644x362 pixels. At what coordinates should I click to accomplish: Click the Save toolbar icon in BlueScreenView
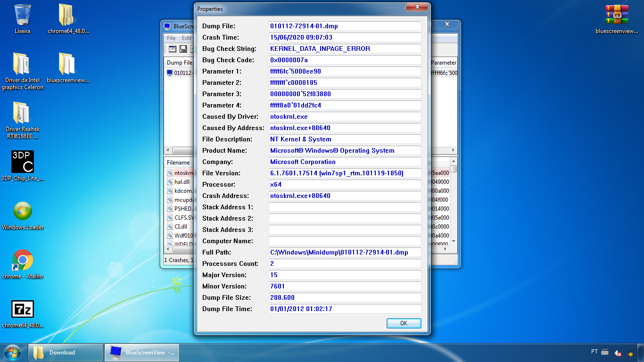pos(183,49)
